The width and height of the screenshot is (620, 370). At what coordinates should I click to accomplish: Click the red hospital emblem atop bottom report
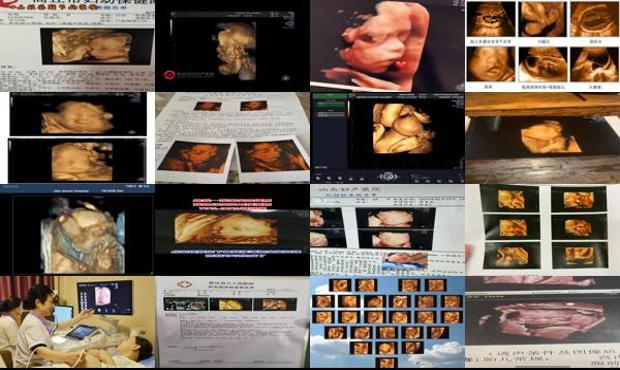tap(184, 284)
